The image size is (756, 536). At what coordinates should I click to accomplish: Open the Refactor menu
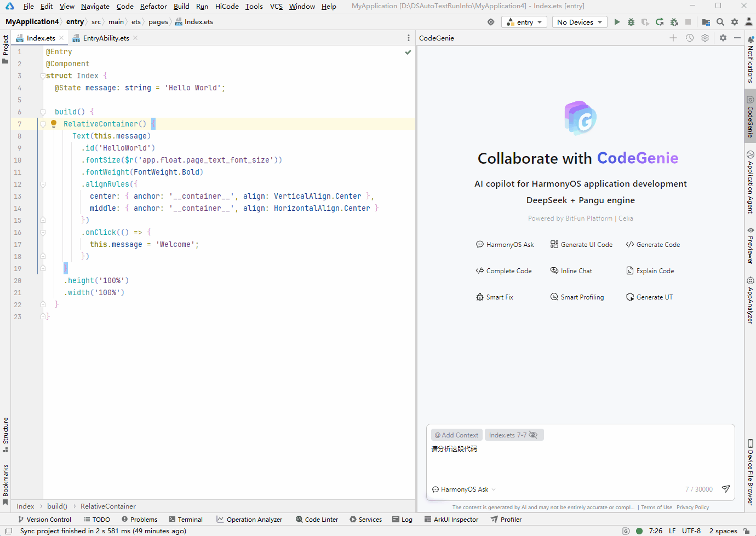(153, 6)
